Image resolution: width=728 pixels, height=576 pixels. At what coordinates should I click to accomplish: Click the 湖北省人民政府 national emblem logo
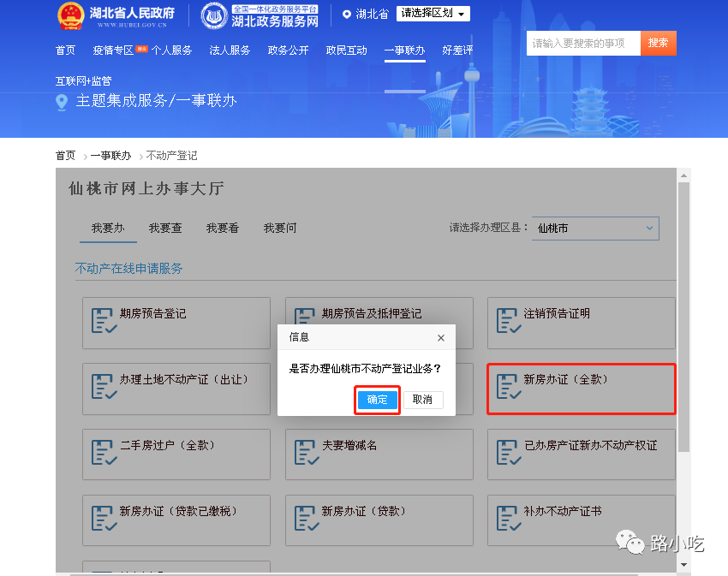tap(71, 15)
